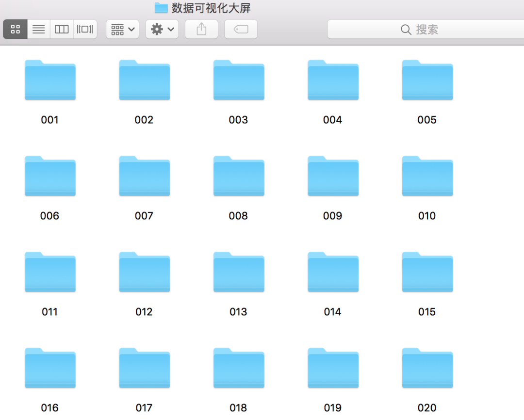
Task: Select folder icon 009
Action: (x=333, y=176)
